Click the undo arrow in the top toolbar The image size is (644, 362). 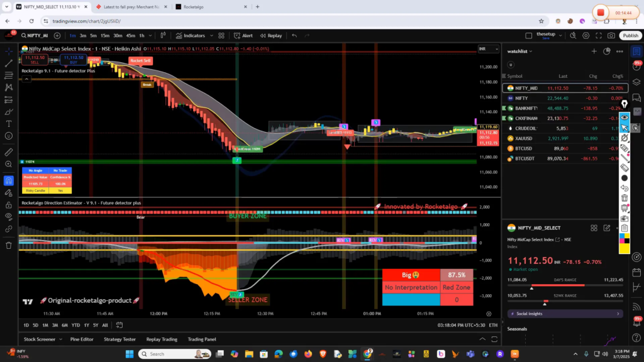tap(295, 36)
